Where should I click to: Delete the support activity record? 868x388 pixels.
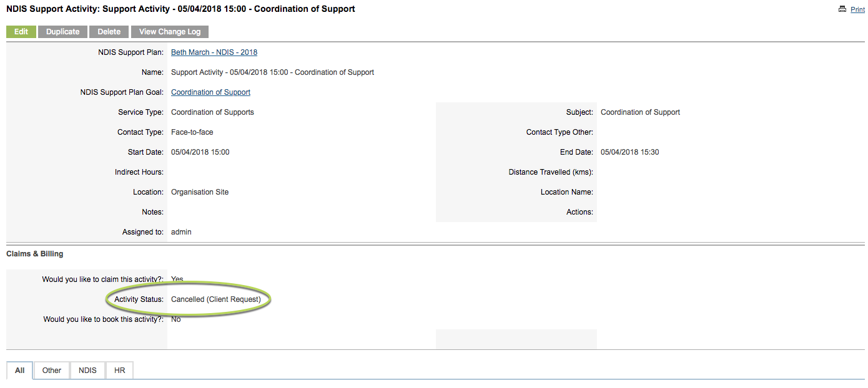109,32
